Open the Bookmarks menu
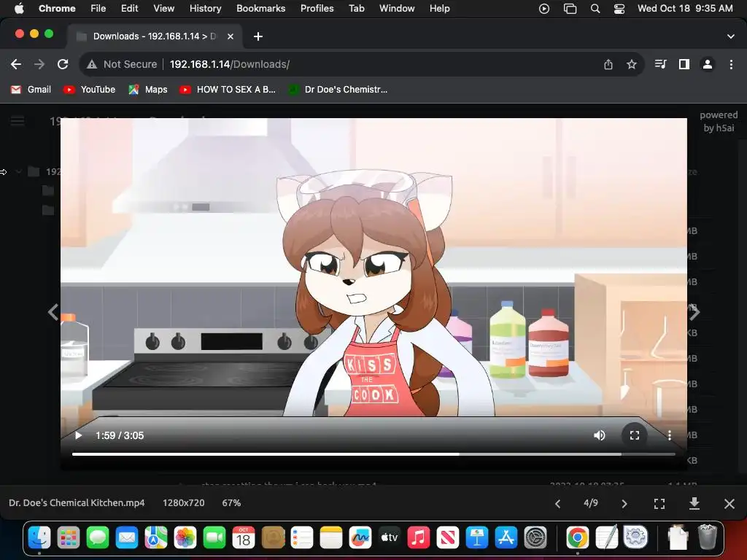Viewport: 747px width, 560px height. tap(260, 8)
